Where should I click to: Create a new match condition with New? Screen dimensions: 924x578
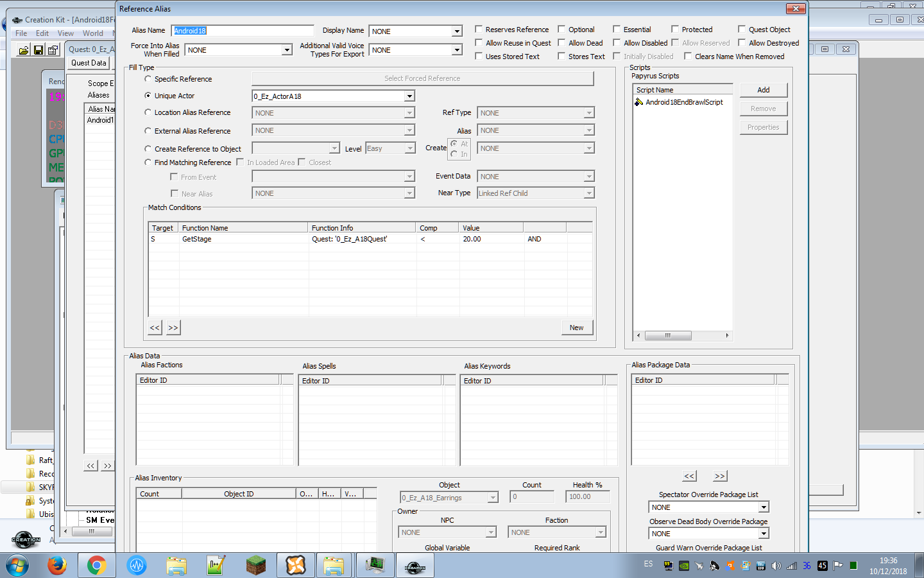576,327
